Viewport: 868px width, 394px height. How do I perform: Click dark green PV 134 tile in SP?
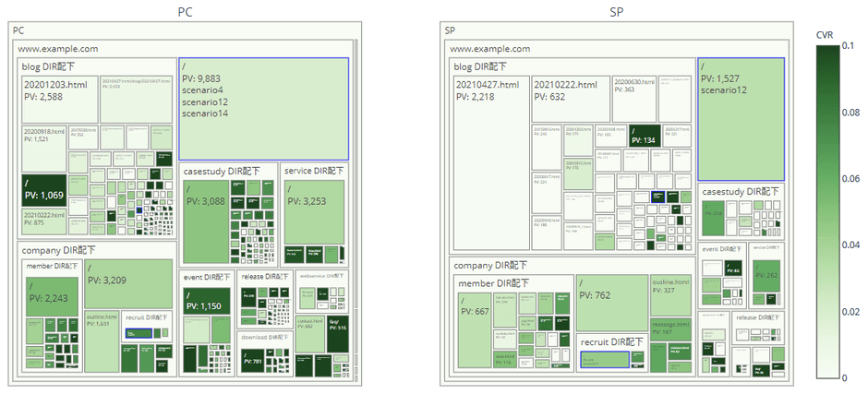(643, 135)
